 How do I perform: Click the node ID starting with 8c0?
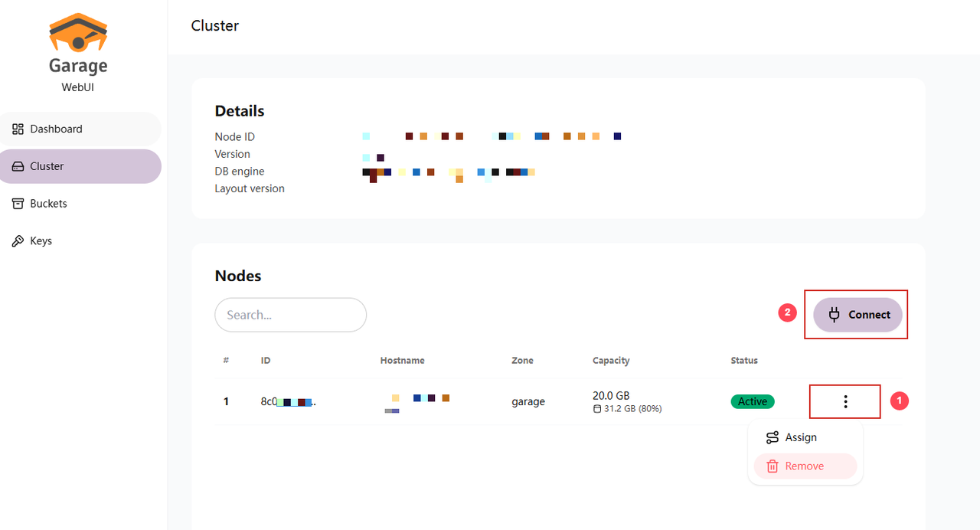click(288, 401)
